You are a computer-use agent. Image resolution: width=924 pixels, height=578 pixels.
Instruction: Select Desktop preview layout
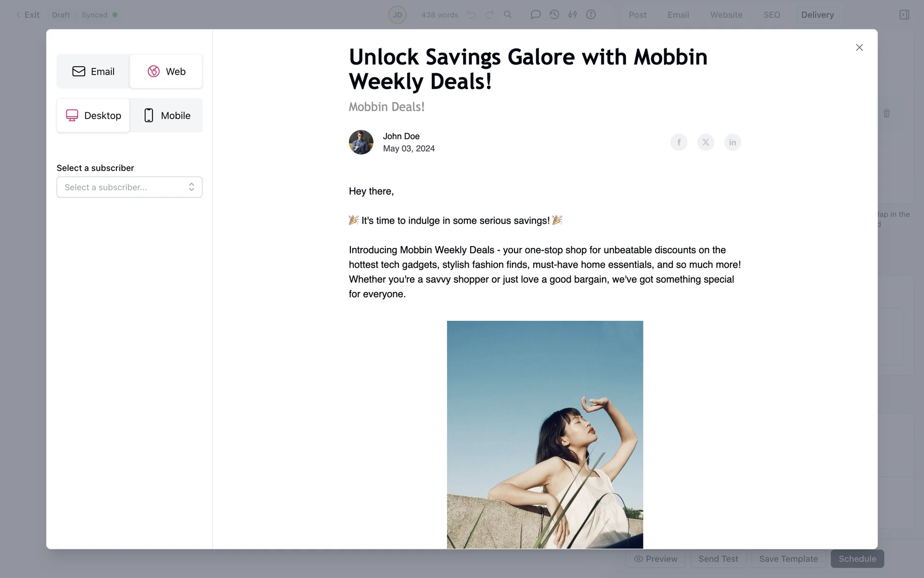coord(93,116)
